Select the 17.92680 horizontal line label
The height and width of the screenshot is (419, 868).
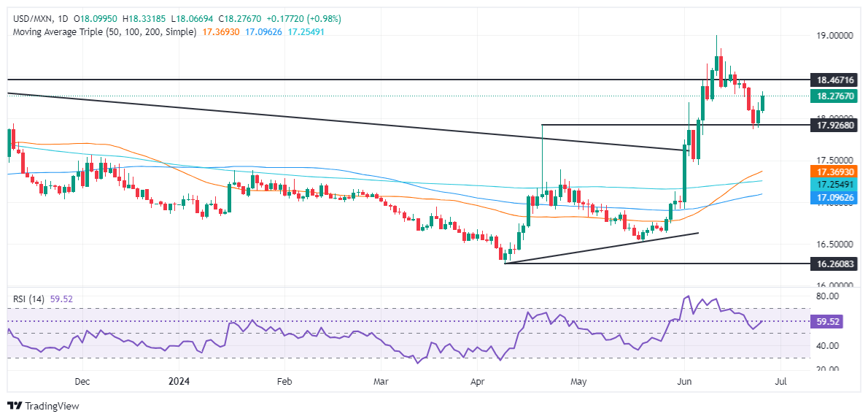(834, 126)
